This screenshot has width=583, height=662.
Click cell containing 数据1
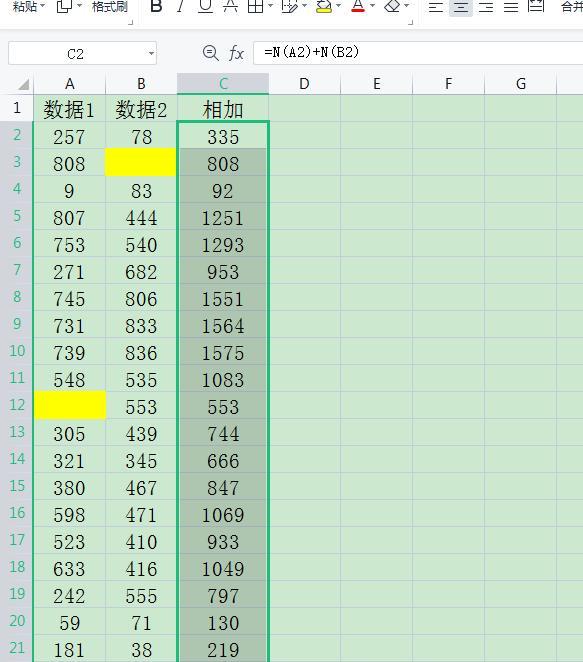pyautogui.click(x=70, y=109)
